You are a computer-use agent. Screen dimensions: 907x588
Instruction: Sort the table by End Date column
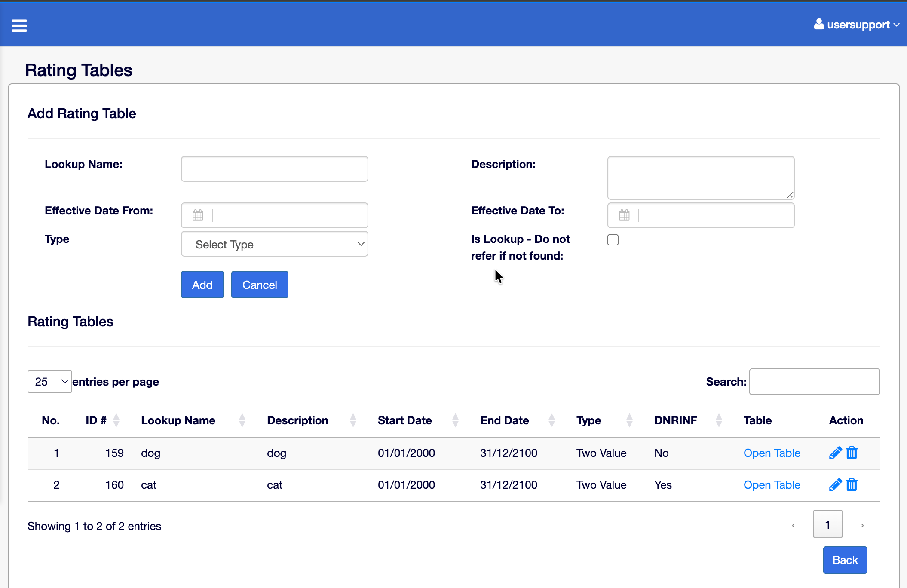click(504, 420)
